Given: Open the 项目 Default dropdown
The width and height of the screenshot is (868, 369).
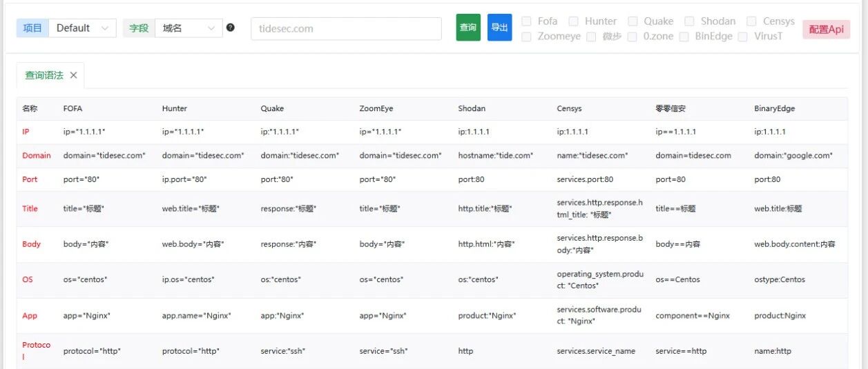Looking at the screenshot, I should 82,28.
